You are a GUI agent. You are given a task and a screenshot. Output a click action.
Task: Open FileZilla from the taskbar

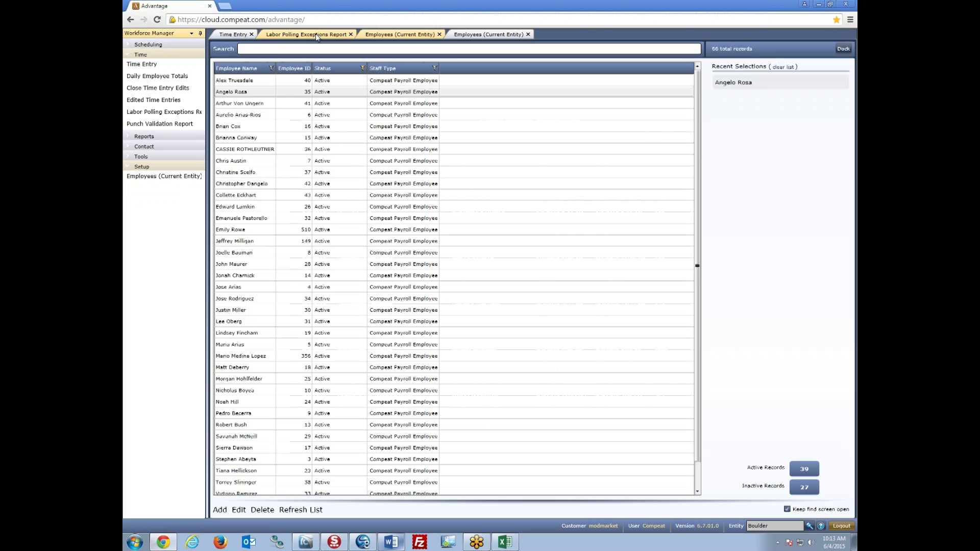420,542
